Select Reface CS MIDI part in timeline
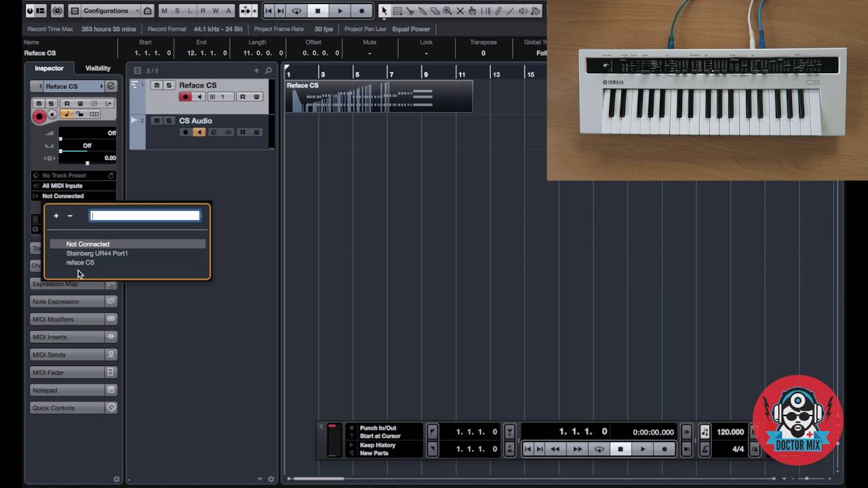This screenshot has height=488, width=868. (x=378, y=96)
